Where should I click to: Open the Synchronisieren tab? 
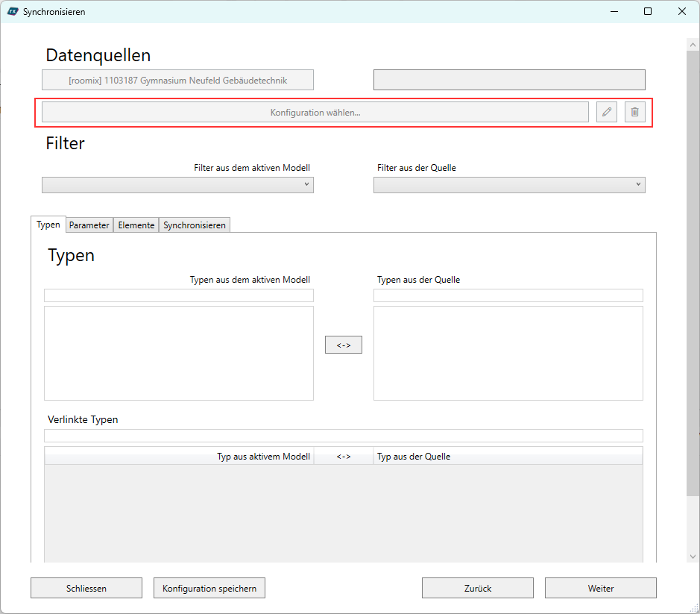pyautogui.click(x=194, y=225)
